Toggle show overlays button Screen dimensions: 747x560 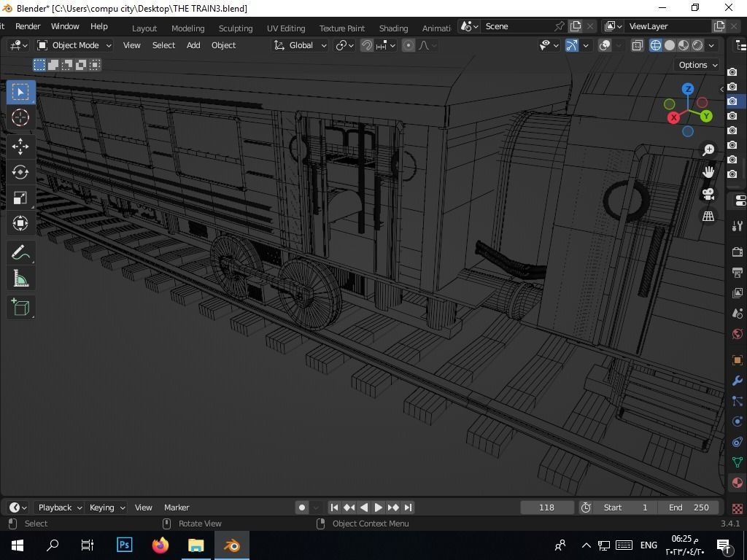[605, 45]
